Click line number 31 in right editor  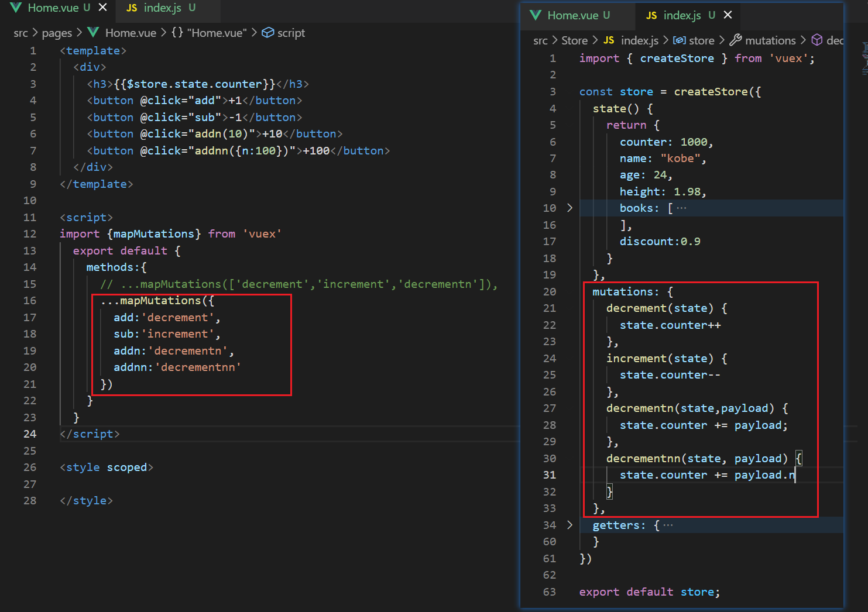(550, 475)
